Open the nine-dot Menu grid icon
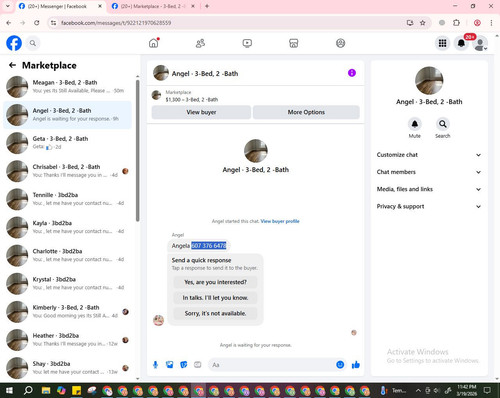 442,43
